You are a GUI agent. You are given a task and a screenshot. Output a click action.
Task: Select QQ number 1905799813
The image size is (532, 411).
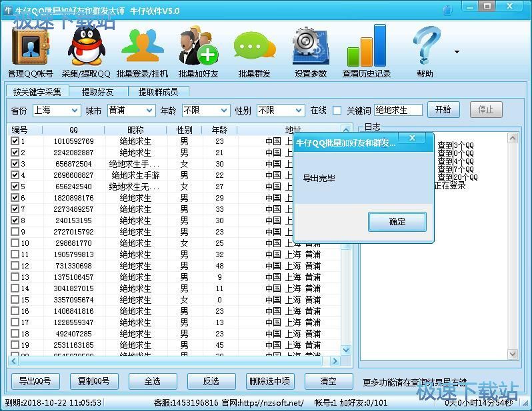coord(73,254)
